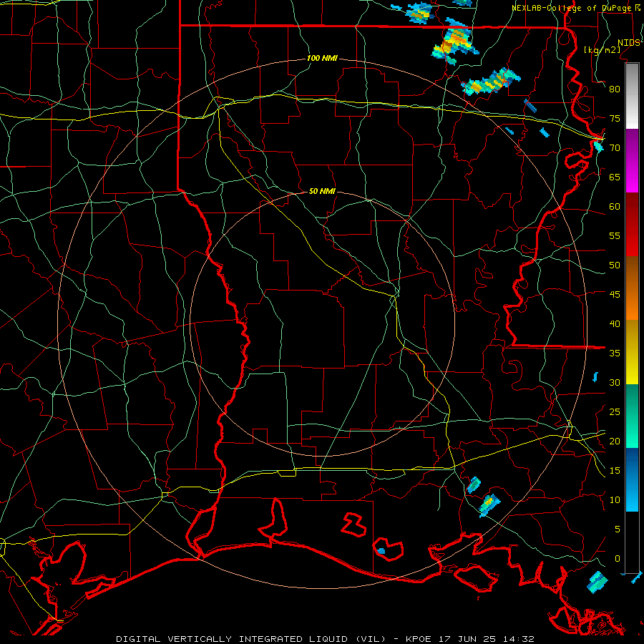
Task: Click the legend value 40
Action: pos(615,323)
